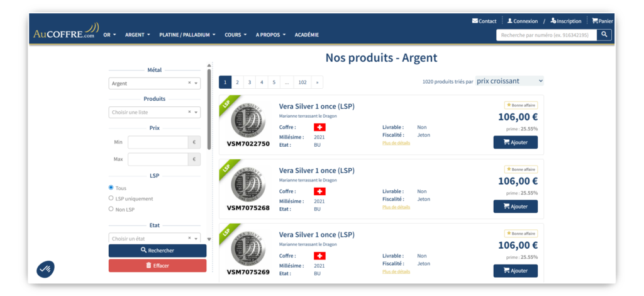The width and height of the screenshot is (644, 296).
Task: Click the filter panel vertical scrollbar
Action: pyautogui.click(x=209, y=107)
